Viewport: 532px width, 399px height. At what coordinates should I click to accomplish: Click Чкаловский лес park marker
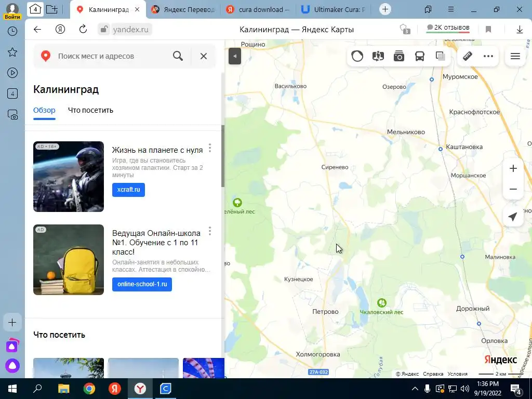click(x=382, y=303)
